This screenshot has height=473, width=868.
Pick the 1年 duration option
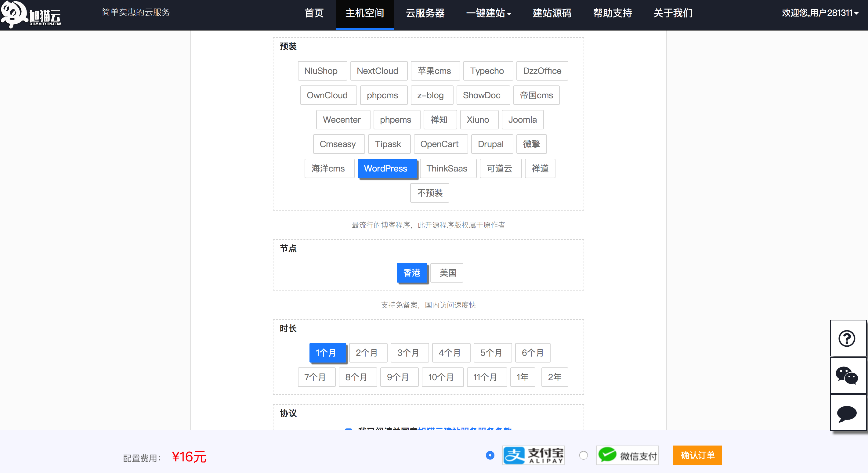[x=522, y=377]
